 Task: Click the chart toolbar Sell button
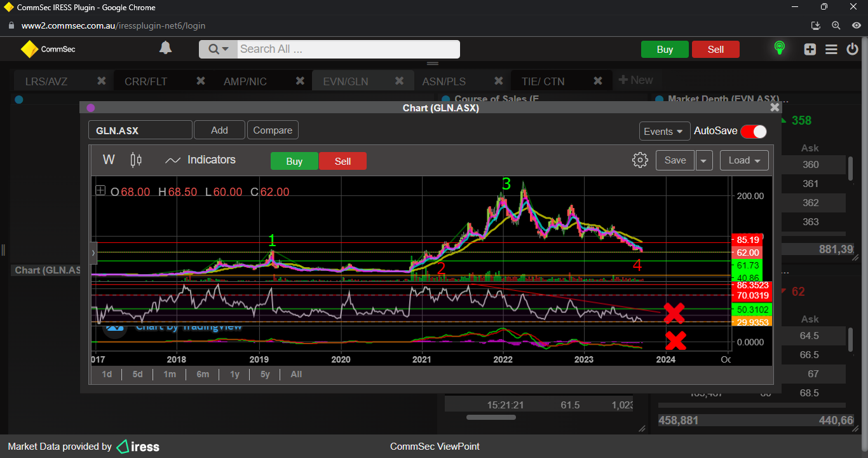click(342, 161)
